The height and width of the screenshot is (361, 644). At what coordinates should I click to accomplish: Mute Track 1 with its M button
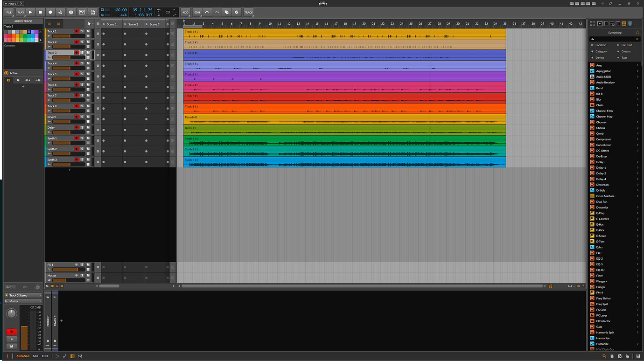pyautogui.click(x=88, y=31)
